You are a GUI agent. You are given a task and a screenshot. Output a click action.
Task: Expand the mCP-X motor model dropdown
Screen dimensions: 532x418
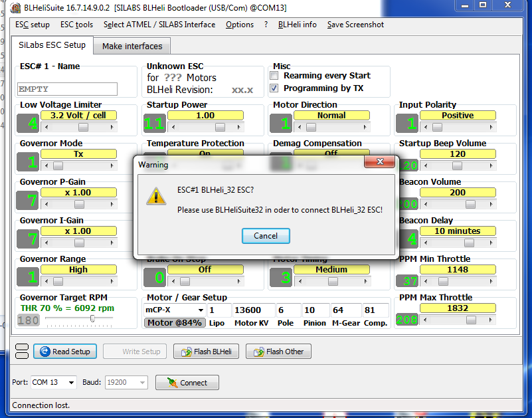click(201, 310)
